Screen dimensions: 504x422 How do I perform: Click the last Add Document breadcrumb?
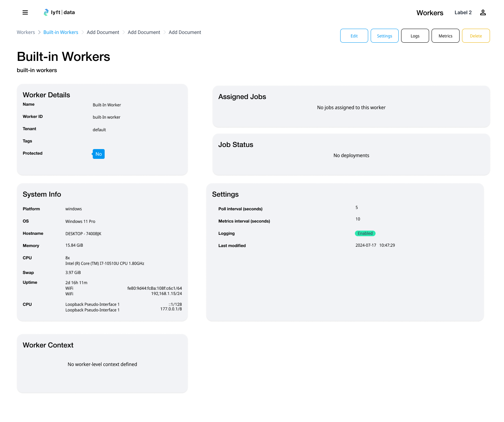[185, 32]
